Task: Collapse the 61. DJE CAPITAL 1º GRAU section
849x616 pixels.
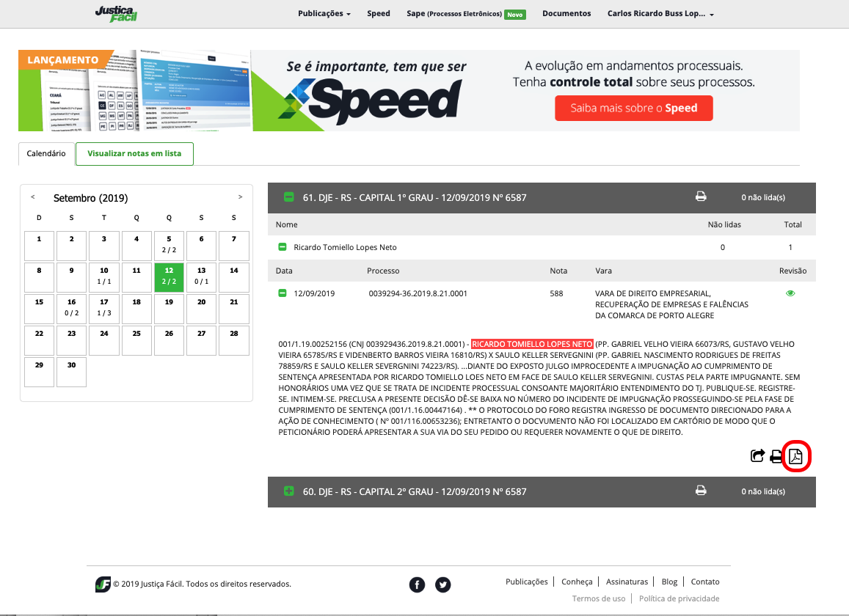Action: click(x=289, y=197)
